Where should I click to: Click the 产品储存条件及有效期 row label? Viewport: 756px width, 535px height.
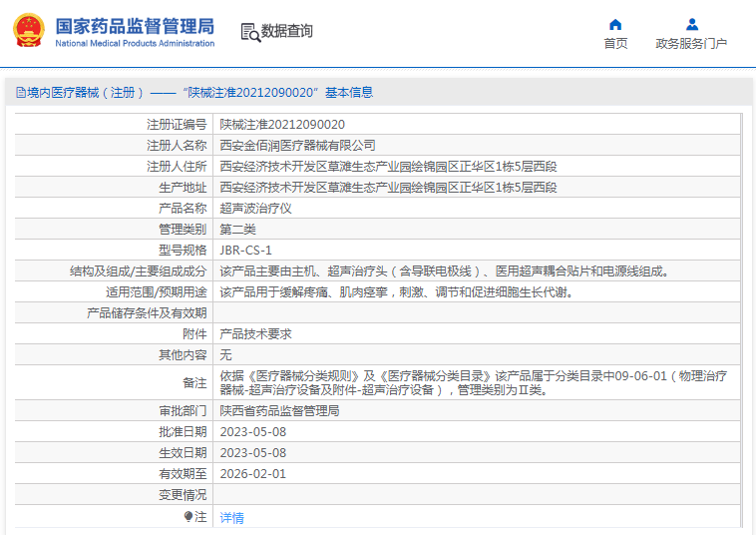[147, 313]
